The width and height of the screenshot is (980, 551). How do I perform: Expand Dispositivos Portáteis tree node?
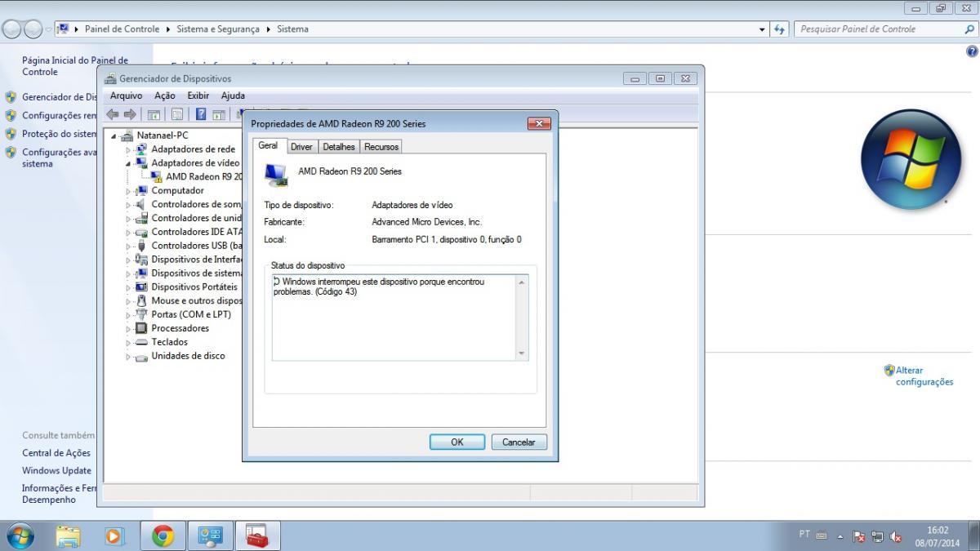tap(128, 287)
